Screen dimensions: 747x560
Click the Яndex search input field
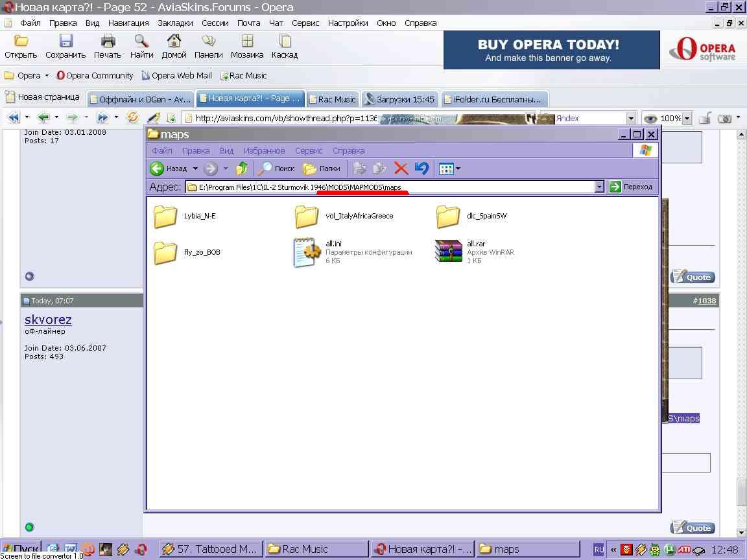tap(589, 119)
